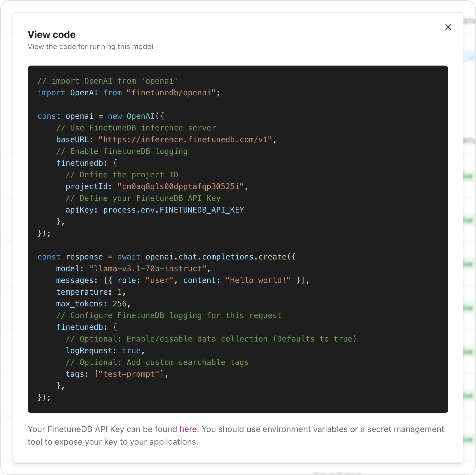476x475 pixels.
Task: Click the logRequest true value
Action: click(x=131, y=351)
